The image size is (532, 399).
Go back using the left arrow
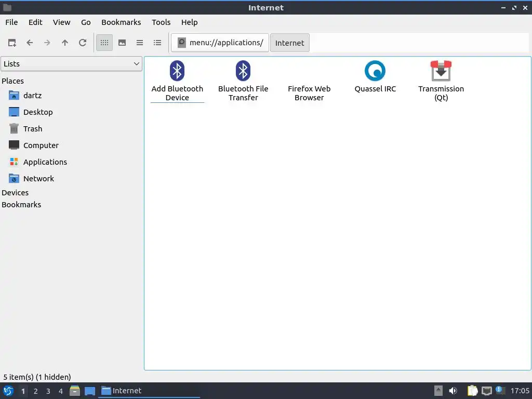30,43
